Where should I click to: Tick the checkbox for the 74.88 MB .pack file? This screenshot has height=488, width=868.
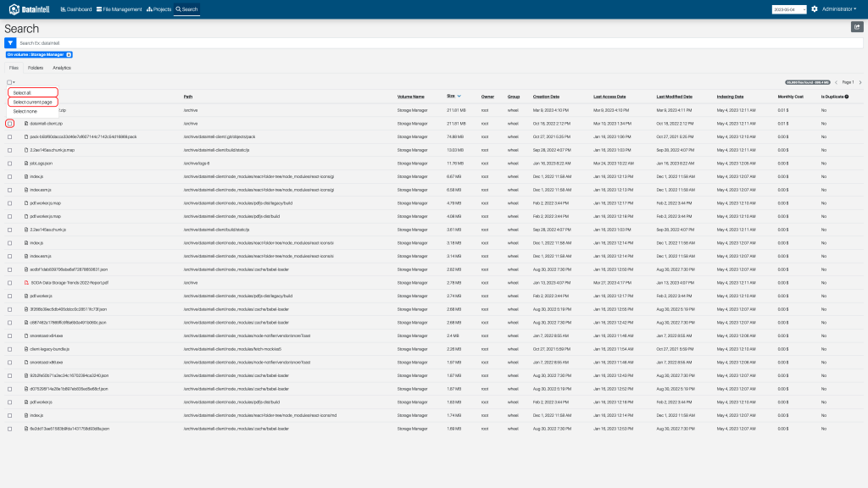click(10, 136)
